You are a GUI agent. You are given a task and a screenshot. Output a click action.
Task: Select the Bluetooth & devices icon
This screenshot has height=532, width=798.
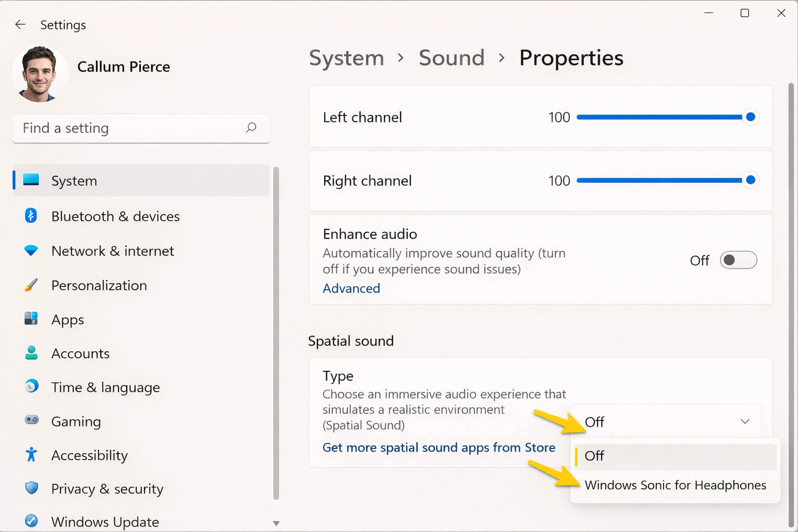[31, 216]
